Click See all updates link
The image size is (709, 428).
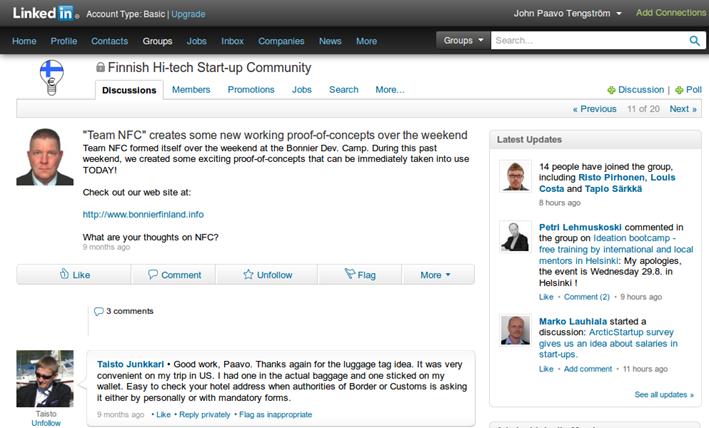[664, 395]
